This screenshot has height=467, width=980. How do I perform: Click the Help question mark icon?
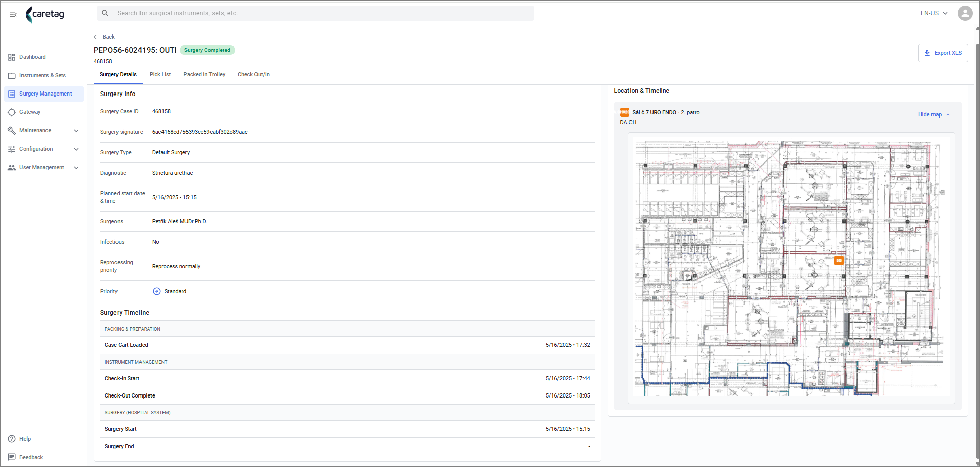point(12,439)
